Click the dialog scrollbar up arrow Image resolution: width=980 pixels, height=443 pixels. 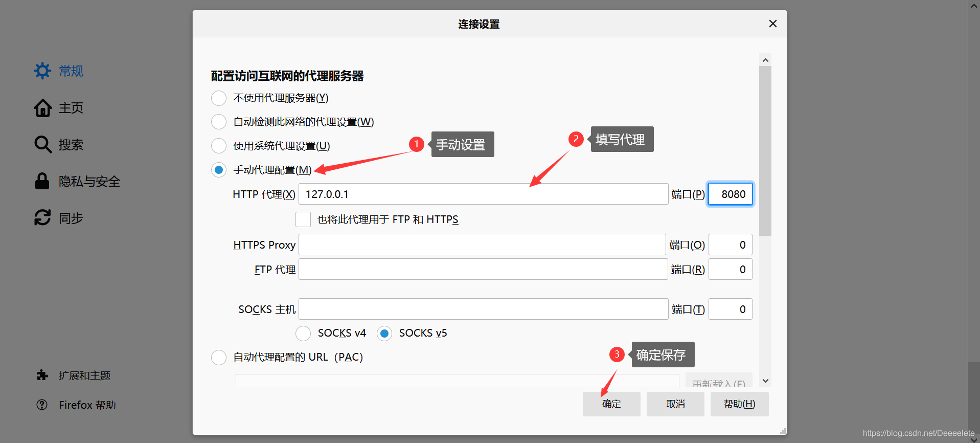765,60
